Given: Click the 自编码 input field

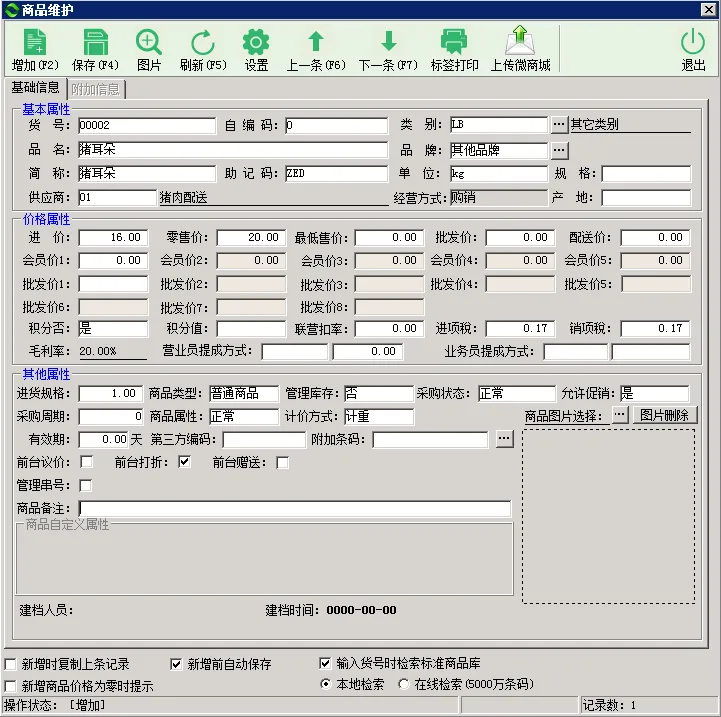Looking at the screenshot, I should pyautogui.click(x=337, y=125).
